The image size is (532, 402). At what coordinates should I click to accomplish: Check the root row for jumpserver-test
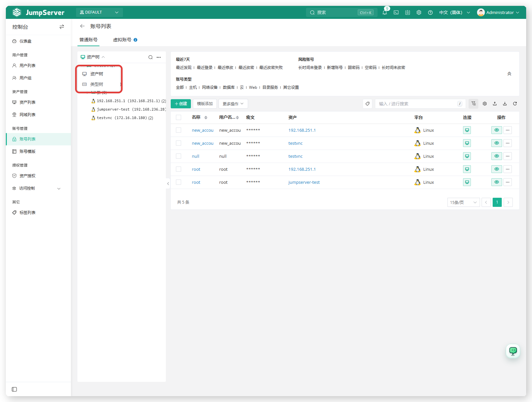click(x=179, y=182)
